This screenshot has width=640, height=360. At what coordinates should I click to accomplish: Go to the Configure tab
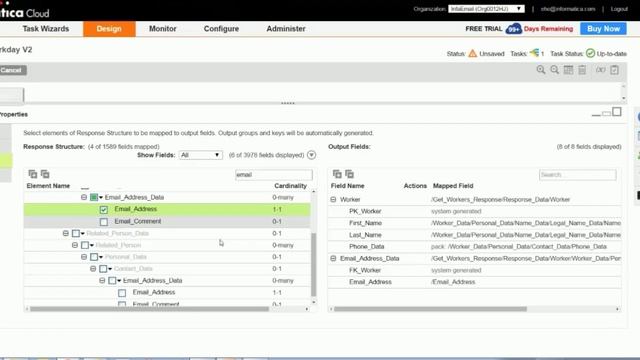pos(221,29)
